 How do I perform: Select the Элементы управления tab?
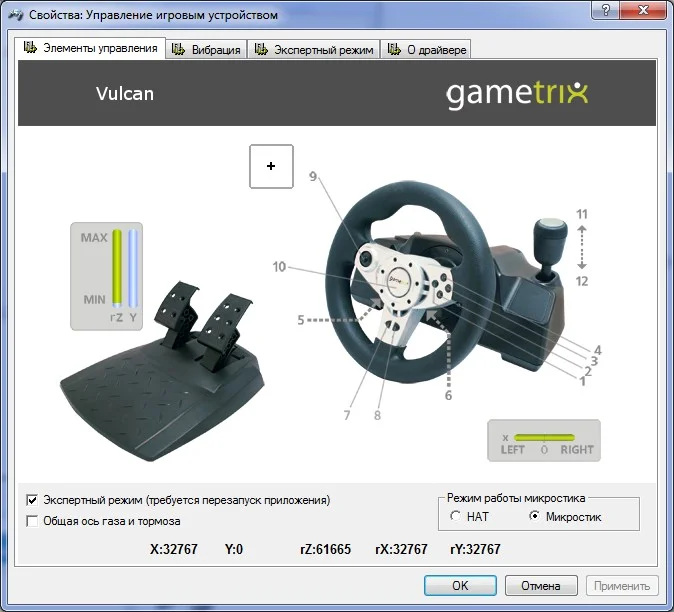click(x=90, y=48)
